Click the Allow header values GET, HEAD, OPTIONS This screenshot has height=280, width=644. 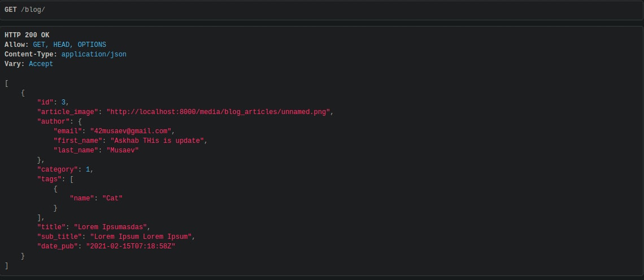point(69,45)
